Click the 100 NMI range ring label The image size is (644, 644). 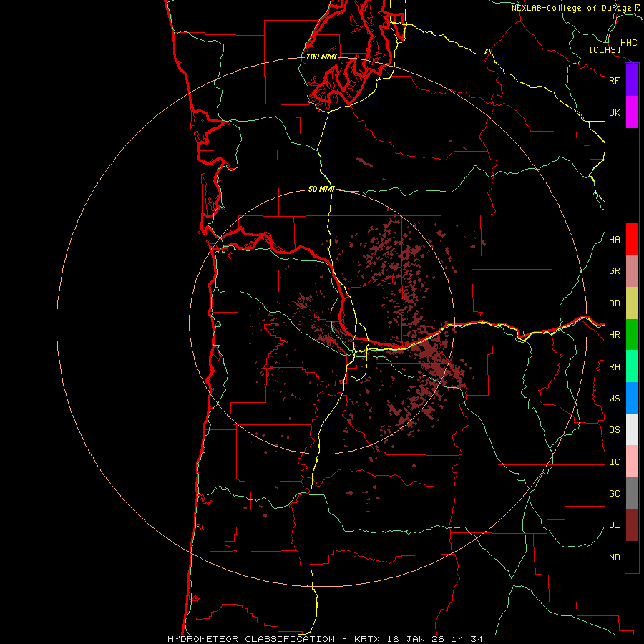(321, 57)
